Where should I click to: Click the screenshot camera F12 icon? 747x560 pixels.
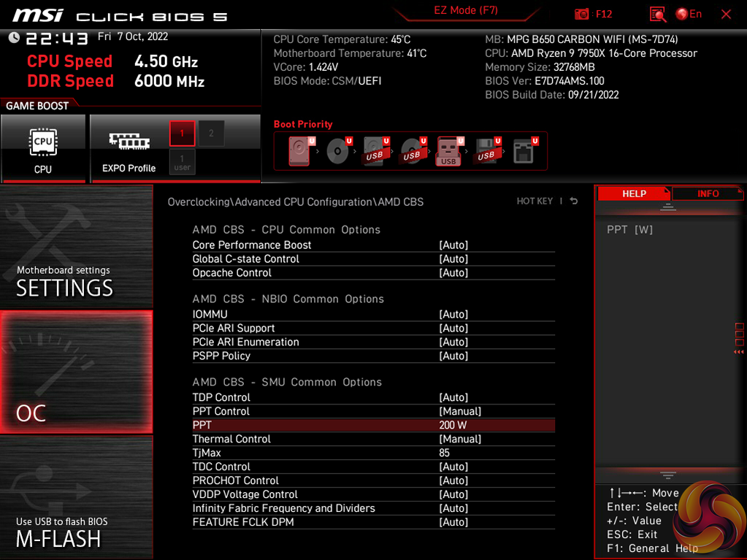pyautogui.click(x=582, y=14)
